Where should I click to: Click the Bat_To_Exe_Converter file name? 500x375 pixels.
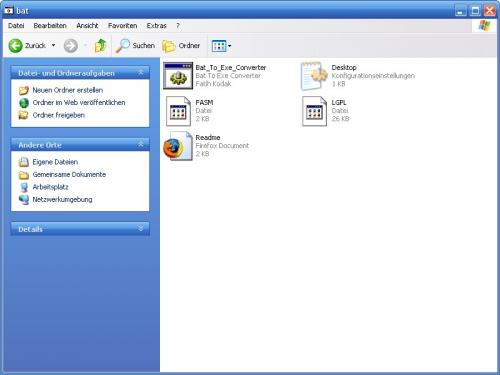coord(231,68)
